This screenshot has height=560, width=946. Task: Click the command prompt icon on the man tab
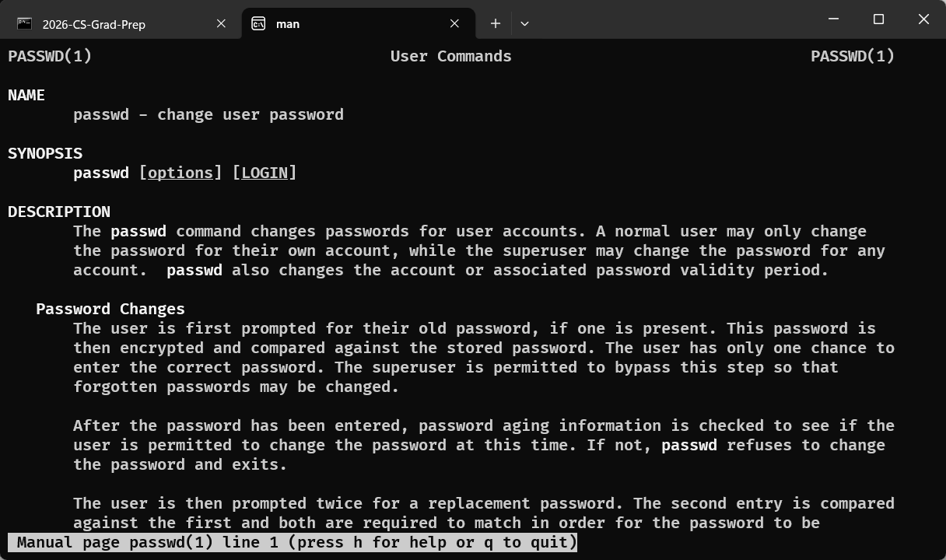point(258,23)
